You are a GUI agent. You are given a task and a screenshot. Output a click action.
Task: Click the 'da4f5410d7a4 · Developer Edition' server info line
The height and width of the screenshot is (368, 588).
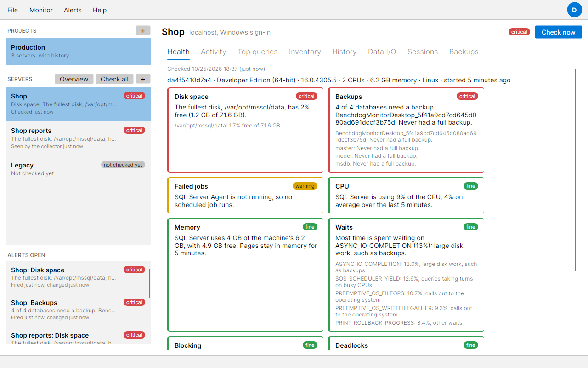(x=339, y=80)
